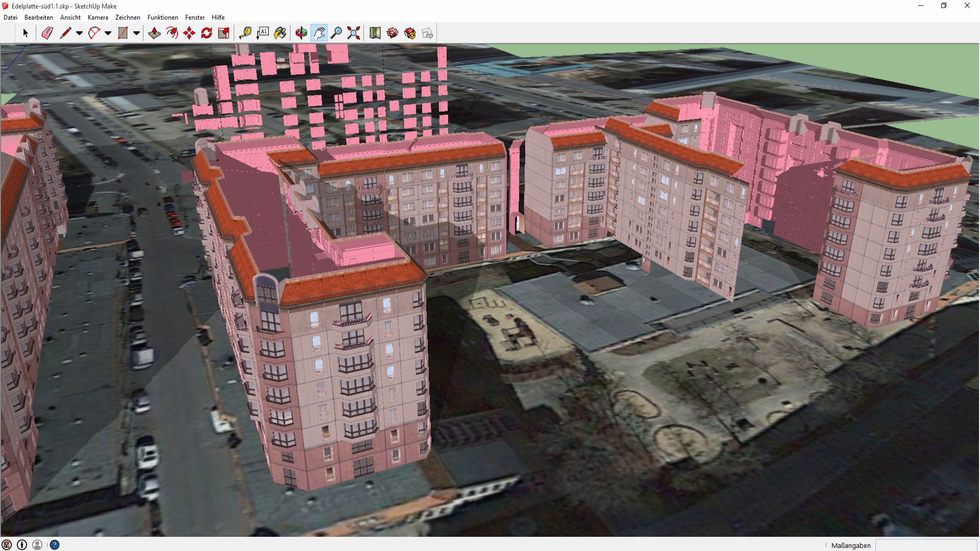The height and width of the screenshot is (551, 980).
Task: Expand the Arc tool dropdown arrow
Action: coord(108,33)
